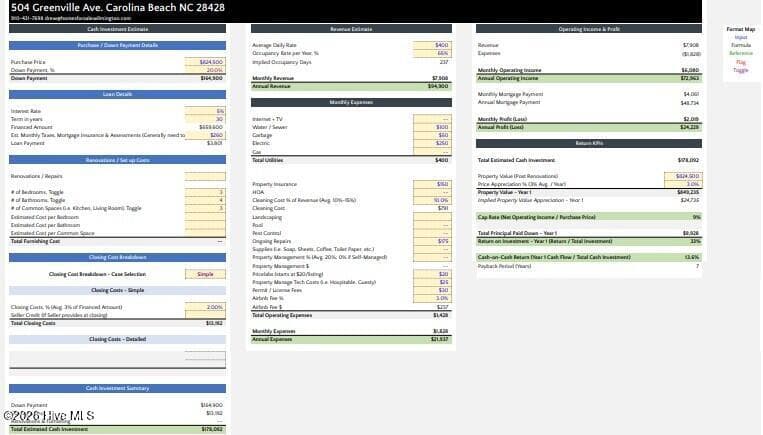This screenshot has width=763, height=435.
Task: Click the 'Cap Rate' row label
Action: [x=537, y=217]
